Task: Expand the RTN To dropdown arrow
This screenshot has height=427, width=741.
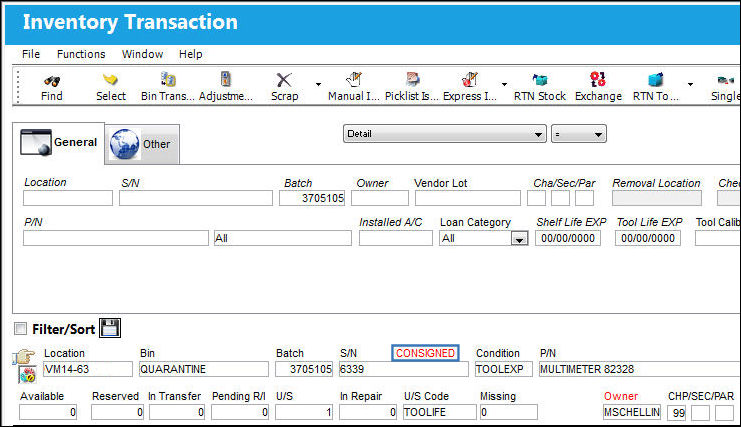Action: (x=690, y=85)
